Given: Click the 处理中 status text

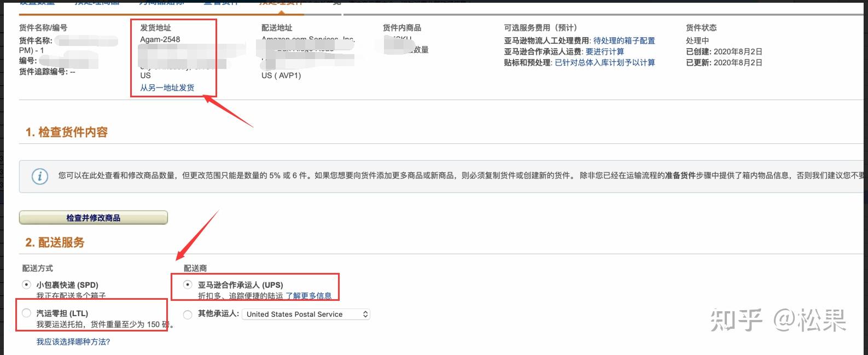Looking at the screenshot, I should tap(697, 40).
